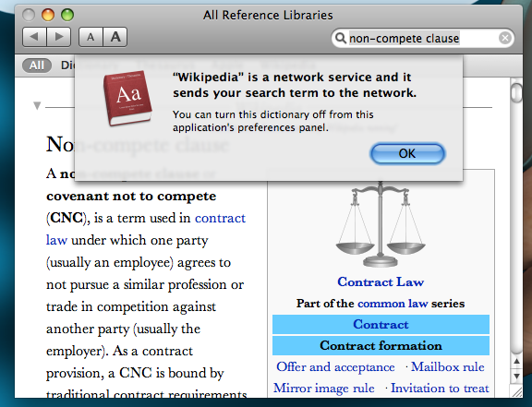Click the magnifying glass search icon

pyautogui.click(x=340, y=38)
